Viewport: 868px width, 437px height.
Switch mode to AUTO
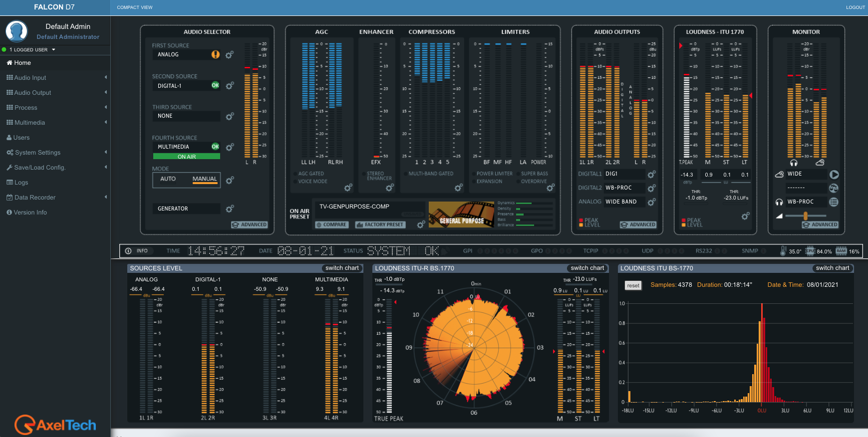click(x=168, y=179)
